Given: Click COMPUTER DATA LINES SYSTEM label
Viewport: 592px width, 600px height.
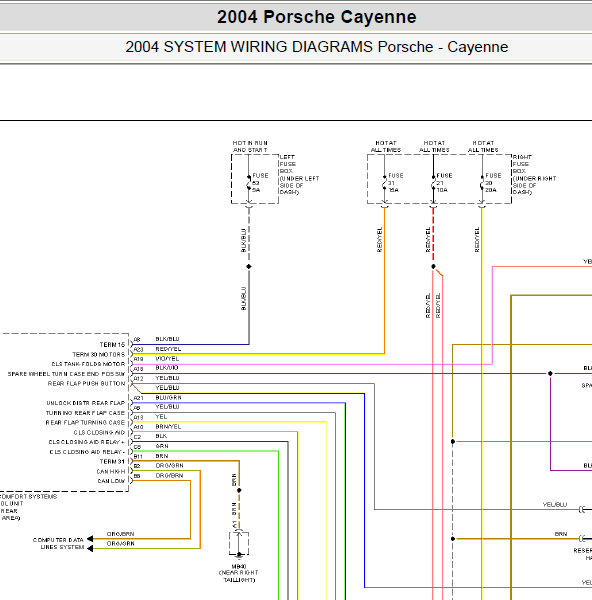Looking at the screenshot, I should tap(59, 544).
